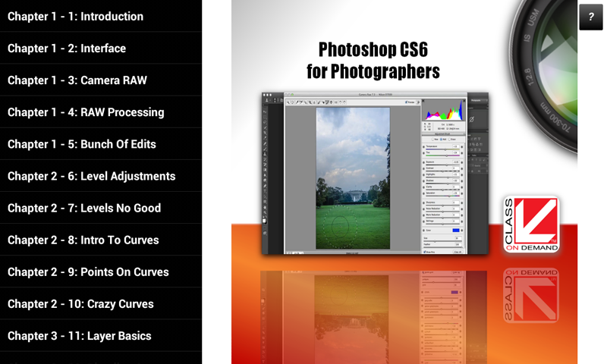Select Chapter 2 - 6: Level Adjustments

point(101,176)
